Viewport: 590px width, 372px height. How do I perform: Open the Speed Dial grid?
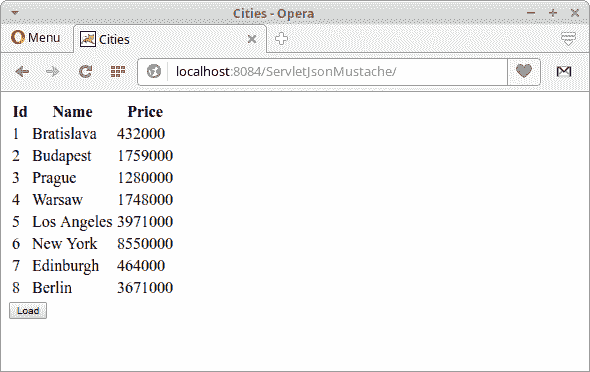point(118,71)
